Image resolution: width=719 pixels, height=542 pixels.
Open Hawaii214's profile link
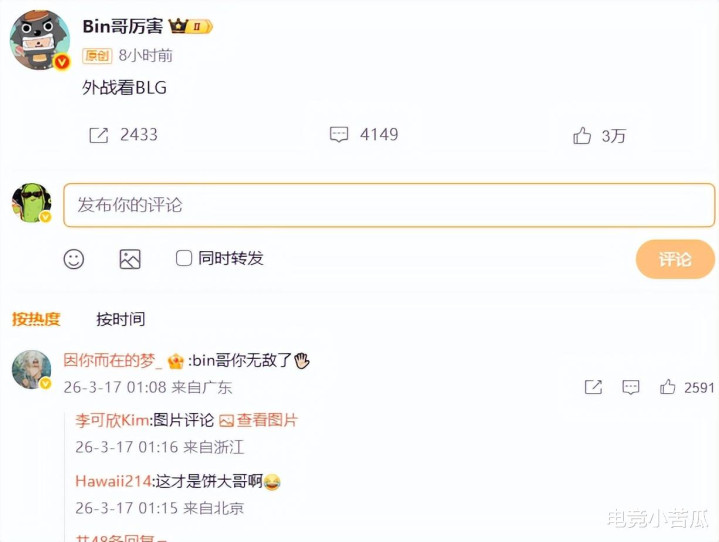coord(113,481)
